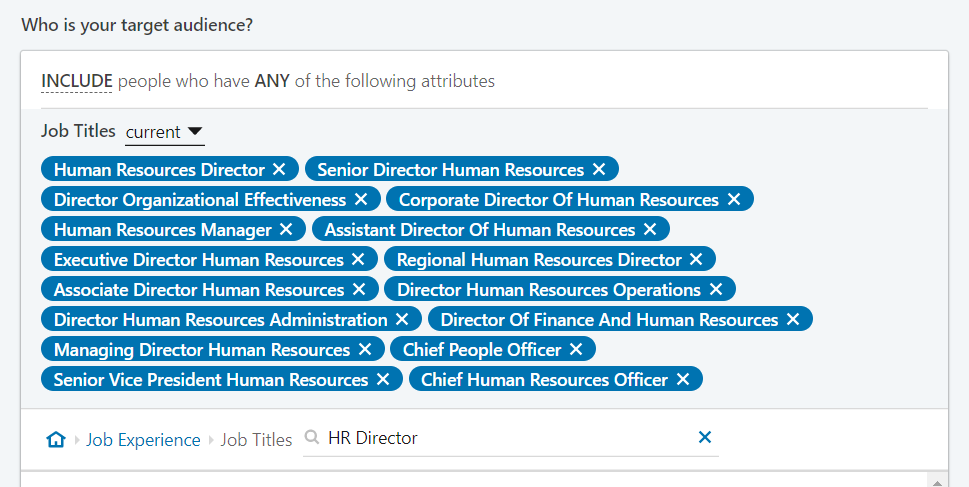
Task: Remove Director Of Finance And Human Resources
Action: point(793,319)
